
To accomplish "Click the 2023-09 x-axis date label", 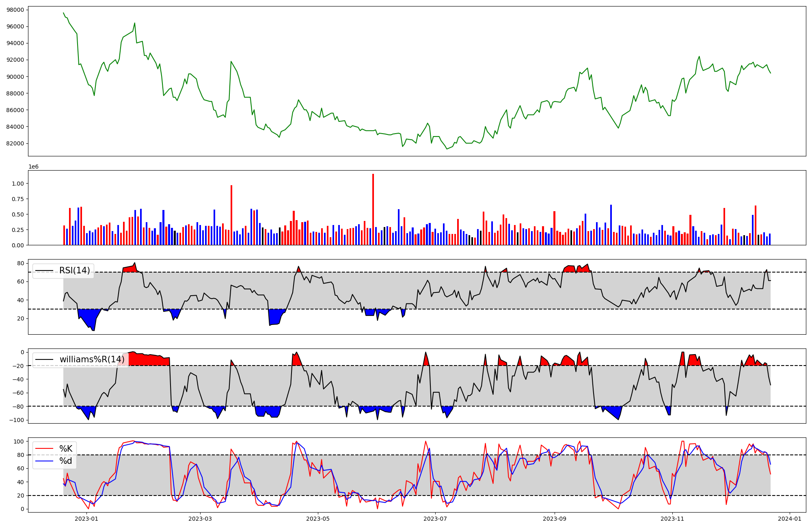I will pyautogui.click(x=554, y=519).
